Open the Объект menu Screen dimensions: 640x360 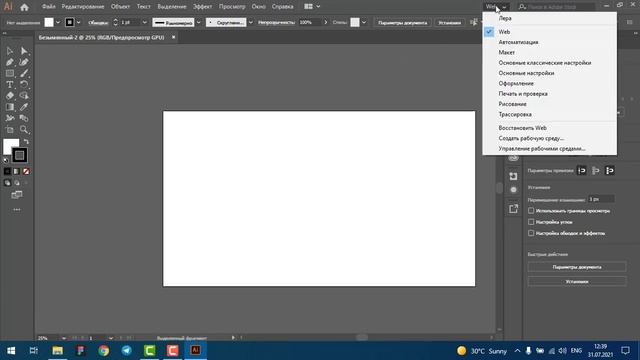tap(120, 7)
